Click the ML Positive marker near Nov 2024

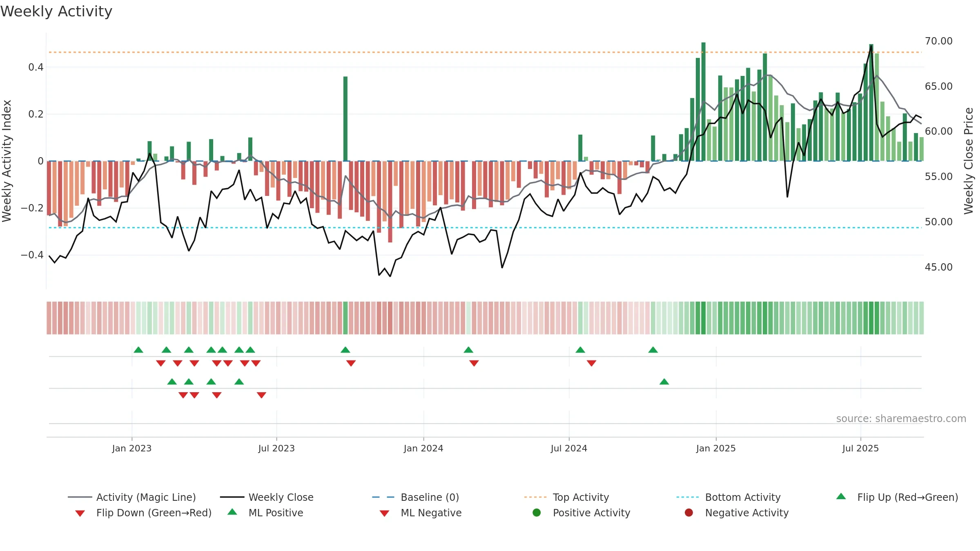(x=664, y=382)
